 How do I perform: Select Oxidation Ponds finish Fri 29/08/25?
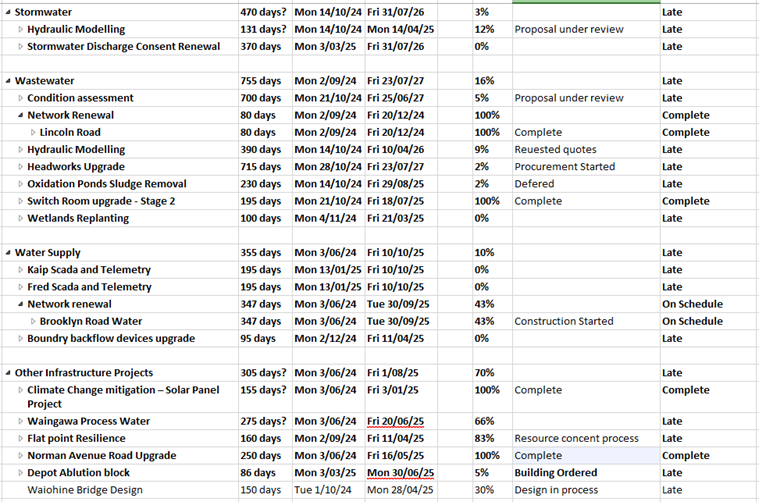click(x=395, y=184)
